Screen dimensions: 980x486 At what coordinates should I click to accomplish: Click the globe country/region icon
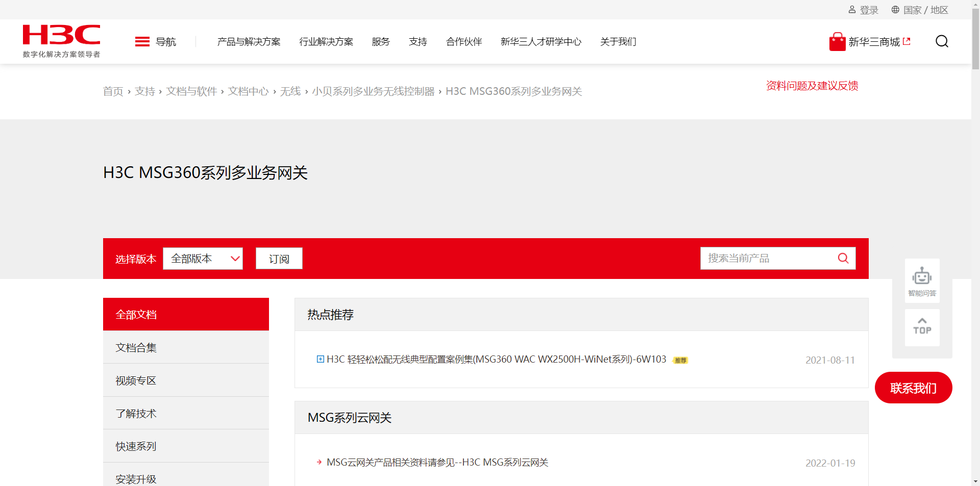coord(895,10)
